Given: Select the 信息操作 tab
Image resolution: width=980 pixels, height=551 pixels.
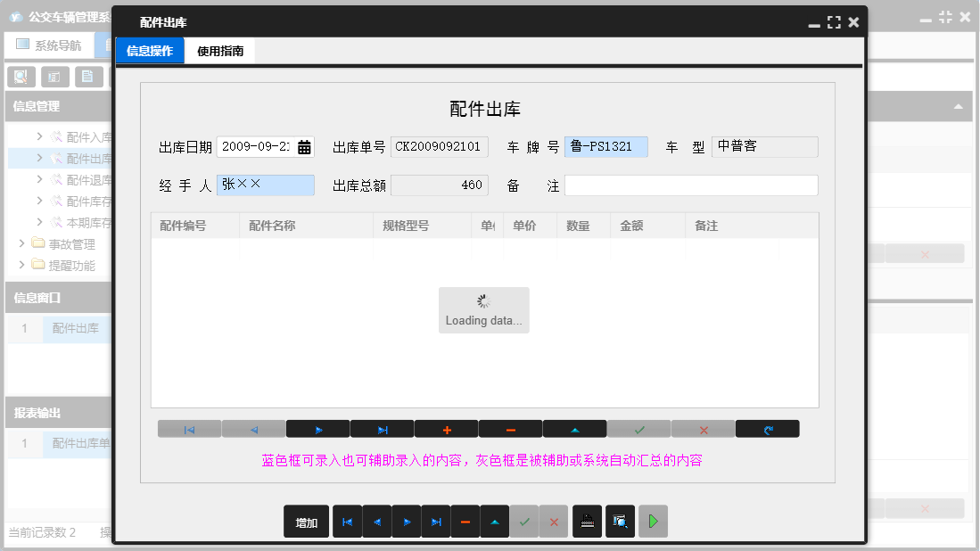Looking at the screenshot, I should 149,51.
